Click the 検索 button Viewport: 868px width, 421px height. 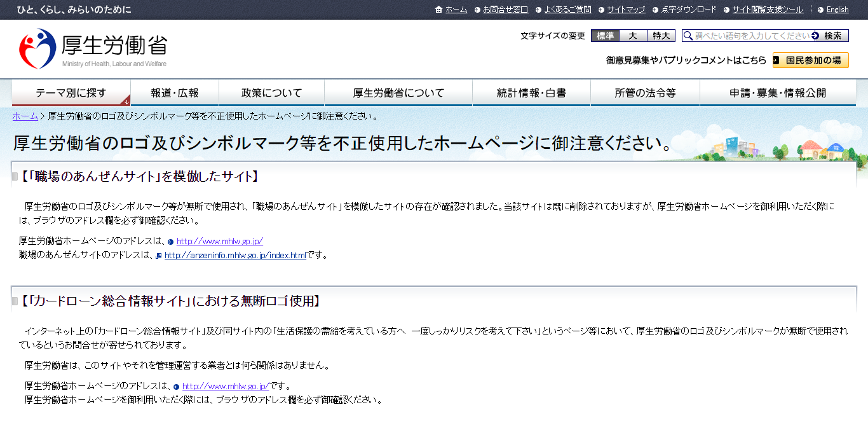point(831,36)
